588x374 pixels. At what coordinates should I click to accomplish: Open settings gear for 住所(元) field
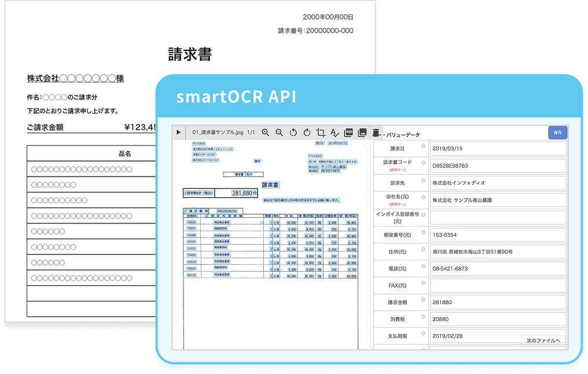[423, 249]
